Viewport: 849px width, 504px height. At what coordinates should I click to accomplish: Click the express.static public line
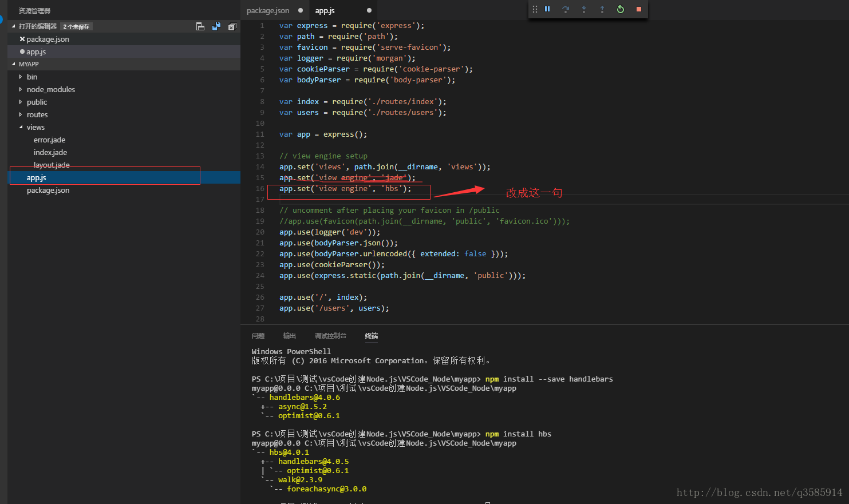[x=402, y=275]
